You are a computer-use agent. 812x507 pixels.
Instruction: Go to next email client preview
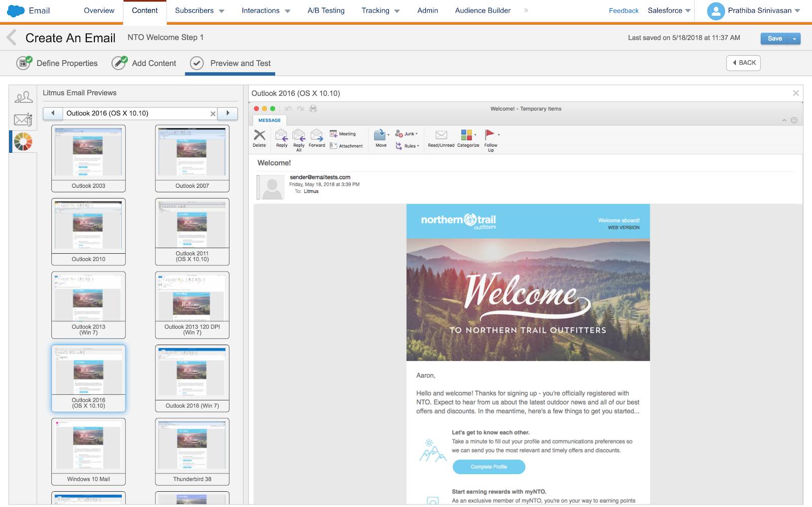pos(228,113)
